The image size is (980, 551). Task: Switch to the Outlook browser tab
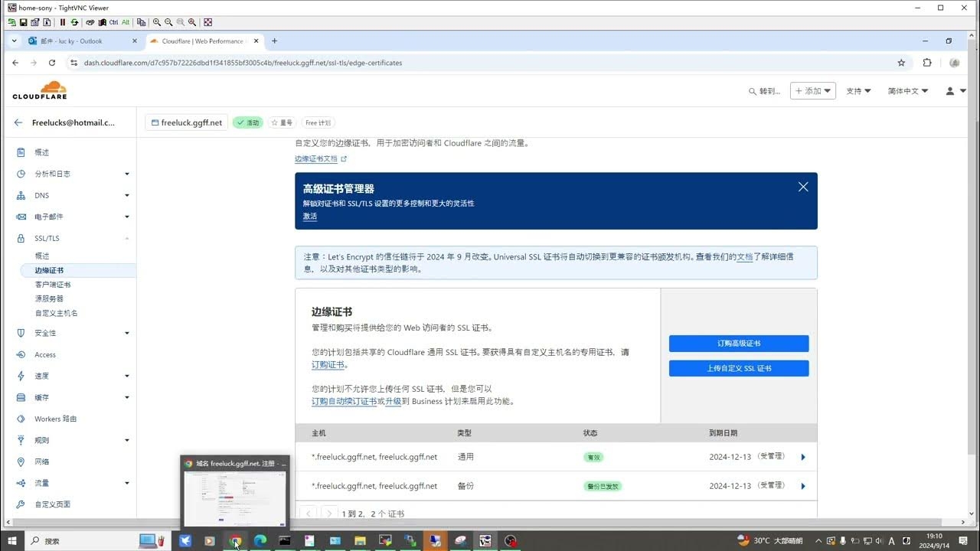point(77,41)
